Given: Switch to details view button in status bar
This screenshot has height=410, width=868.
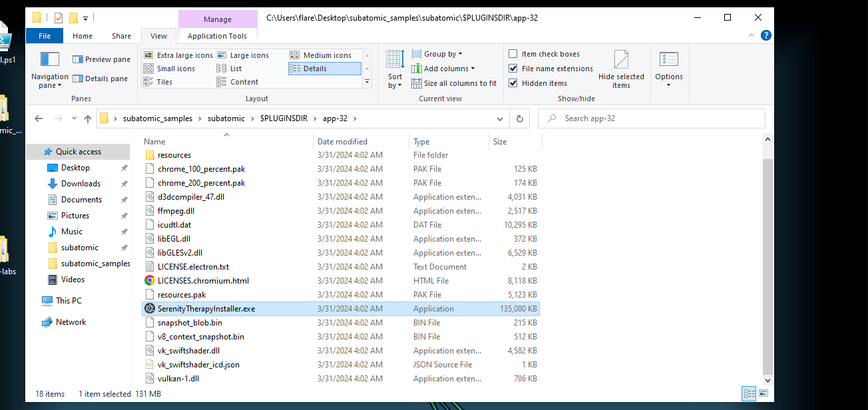Looking at the screenshot, I should (x=749, y=393).
